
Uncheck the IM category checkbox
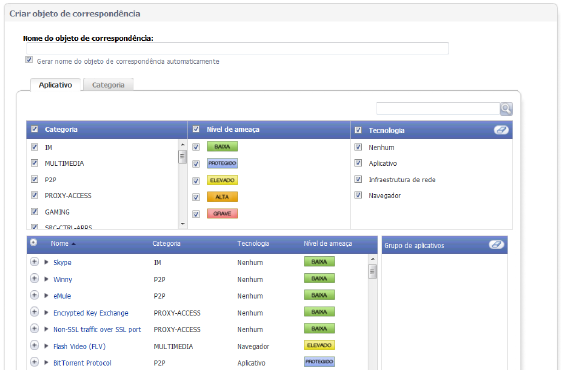(35, 147)
